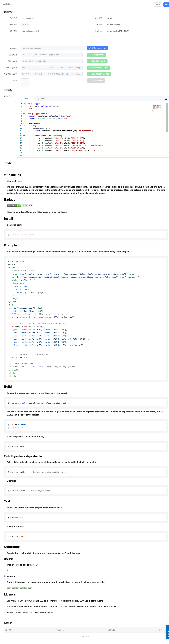Viewport: 169px width, 644px height.
Task: Collapse code fold arrow at line 9
Action: click(x=24, y=123)
